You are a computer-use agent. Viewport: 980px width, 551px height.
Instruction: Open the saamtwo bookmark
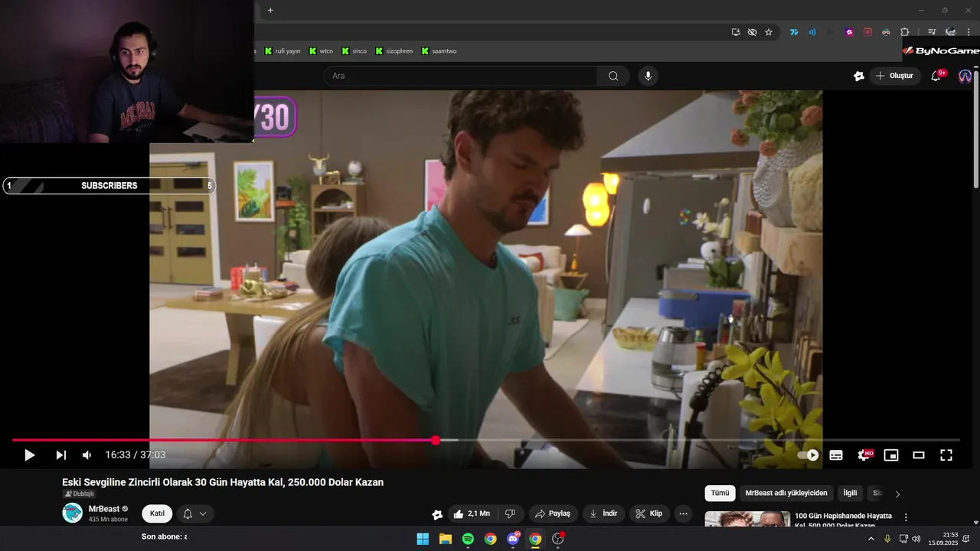pyautogui.click(x=439, y=51)
